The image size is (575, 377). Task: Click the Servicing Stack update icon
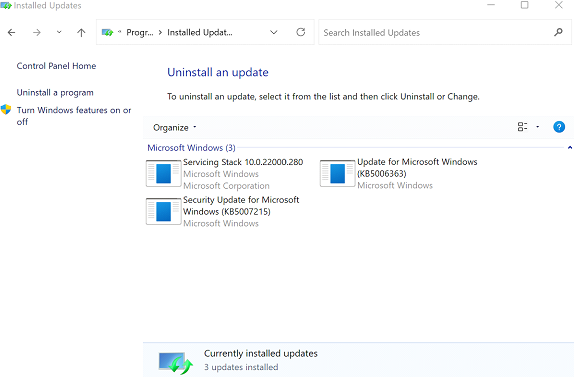coord(164,173)
